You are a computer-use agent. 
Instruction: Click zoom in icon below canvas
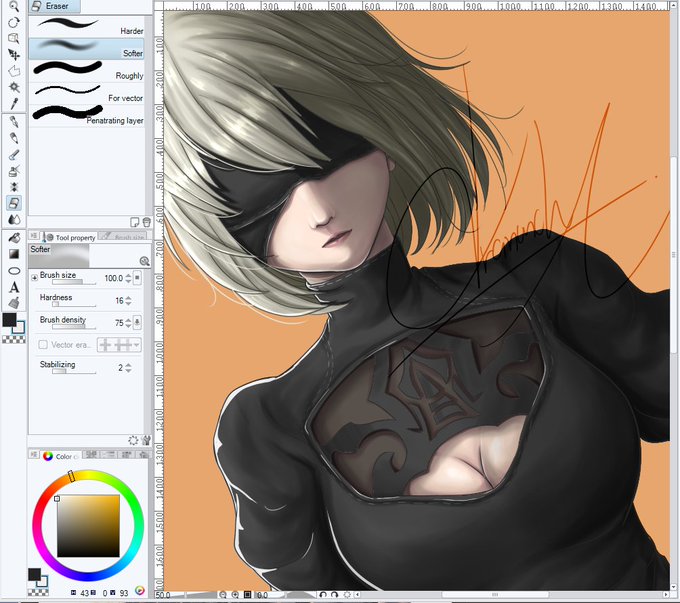[x=235, y=595]
